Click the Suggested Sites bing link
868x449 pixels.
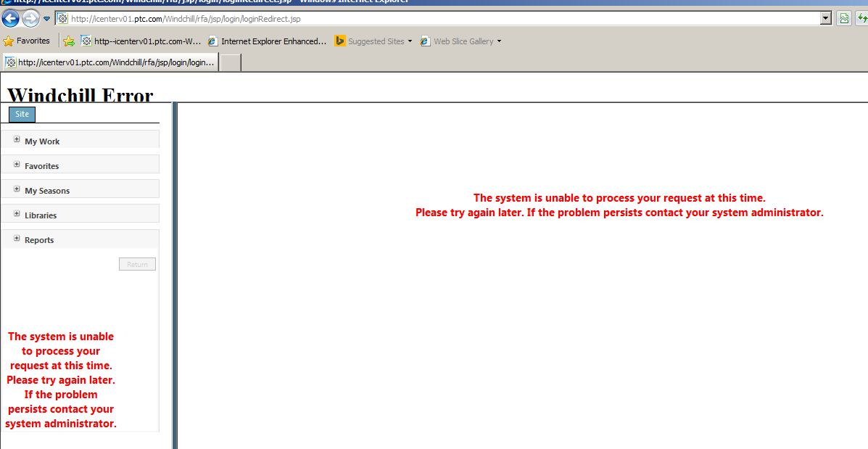(369, 41)
